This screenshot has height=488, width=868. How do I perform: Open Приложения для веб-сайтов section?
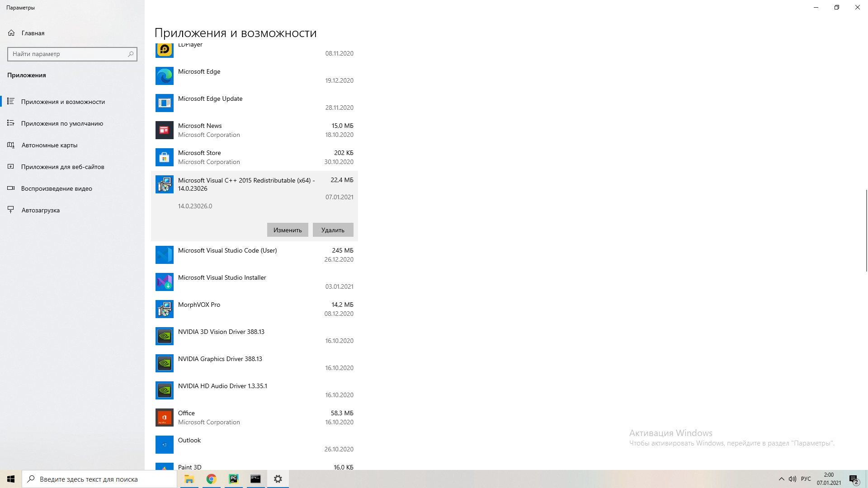click(72, 167)
